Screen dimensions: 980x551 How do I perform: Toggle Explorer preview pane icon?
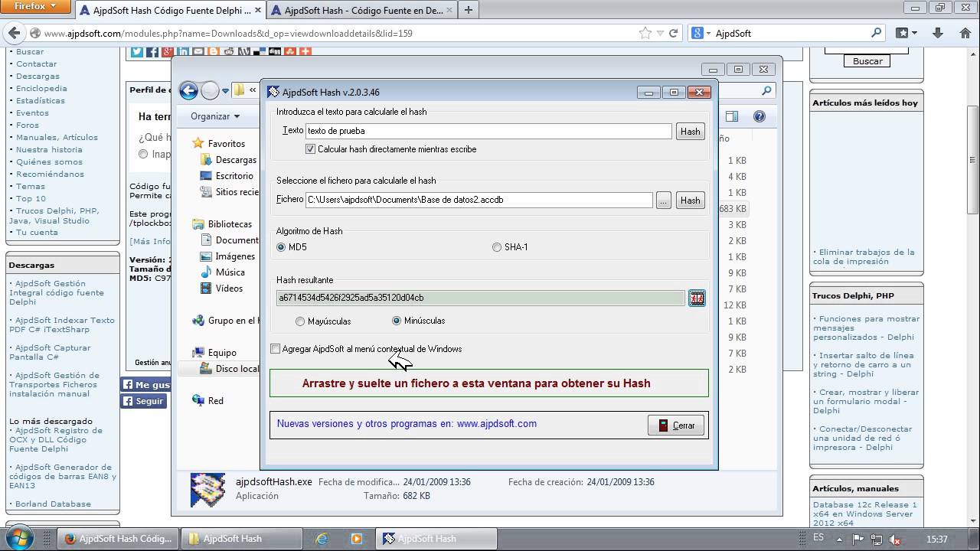point(732,116)
